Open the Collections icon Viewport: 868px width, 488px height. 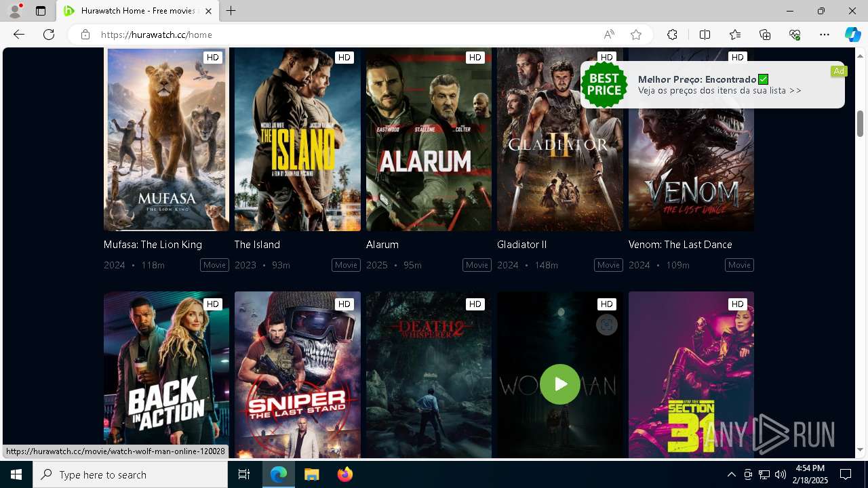coord(765,35)
